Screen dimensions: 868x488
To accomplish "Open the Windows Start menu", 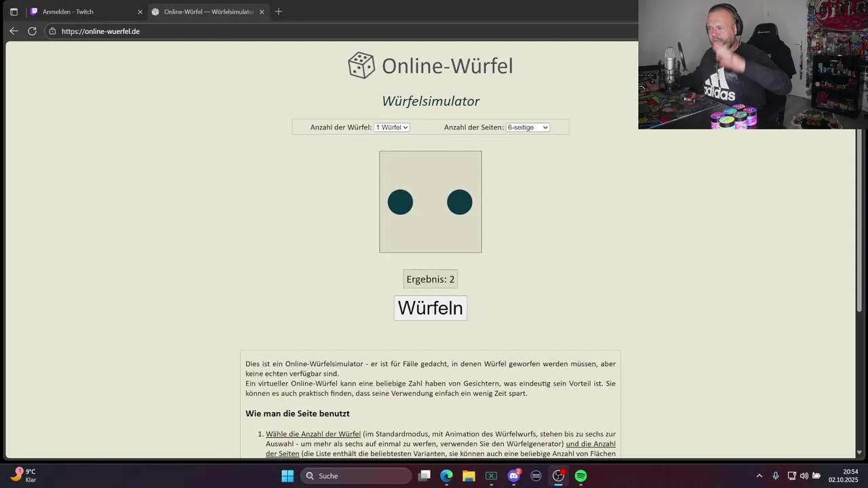I will click(x=288, y=476).
